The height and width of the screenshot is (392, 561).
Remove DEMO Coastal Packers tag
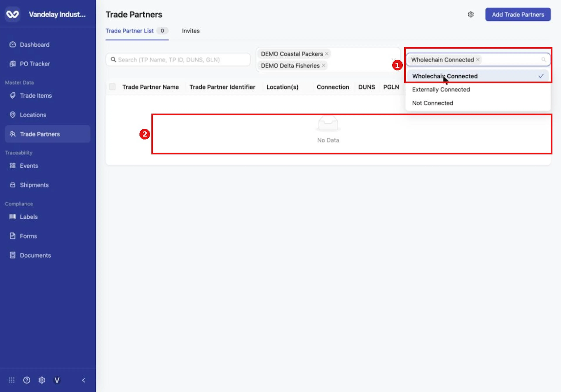(327, 54)
